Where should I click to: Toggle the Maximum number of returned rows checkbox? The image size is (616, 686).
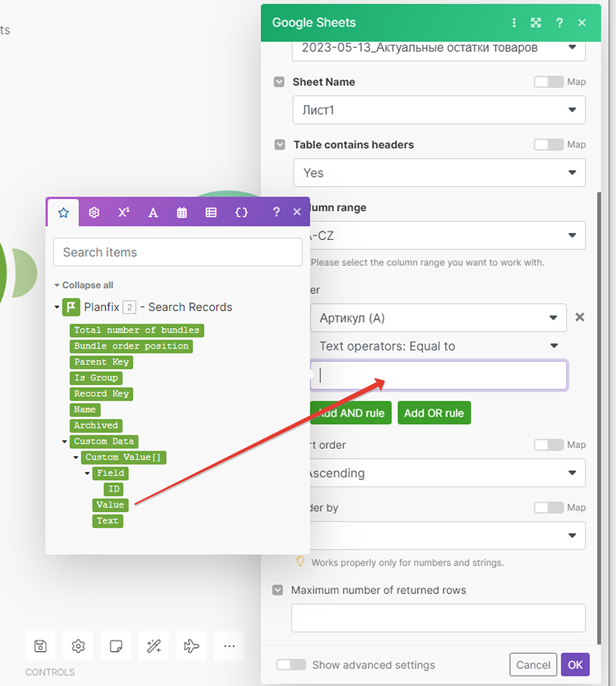[277, 590]
